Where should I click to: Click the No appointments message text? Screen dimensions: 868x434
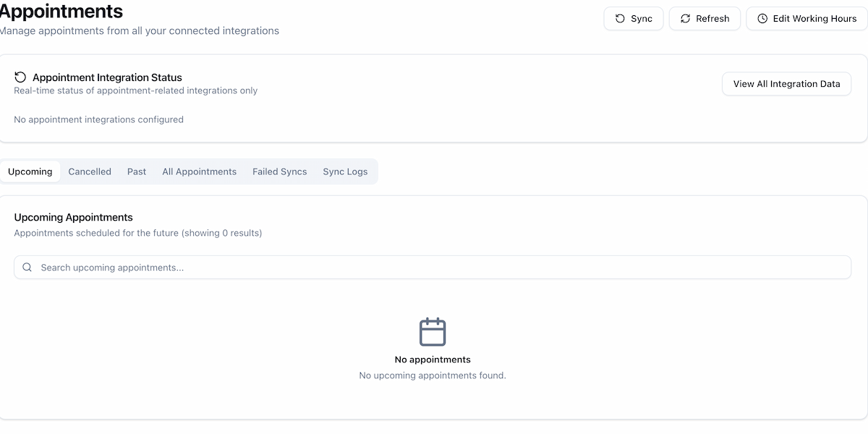coord(433,359)
